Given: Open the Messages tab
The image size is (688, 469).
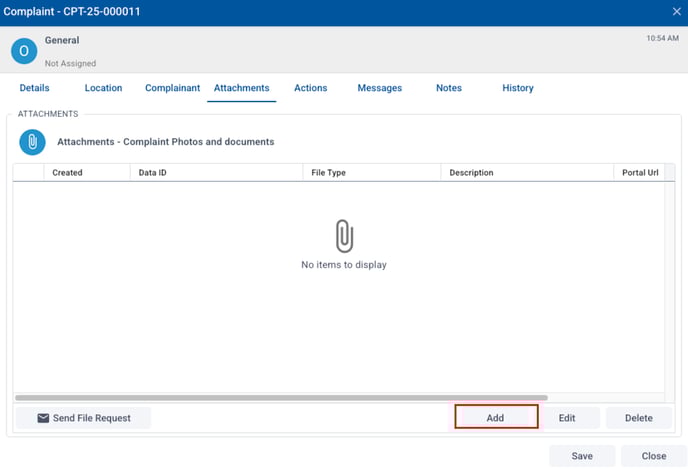Looking at the screenshot, I should point(379,88).
